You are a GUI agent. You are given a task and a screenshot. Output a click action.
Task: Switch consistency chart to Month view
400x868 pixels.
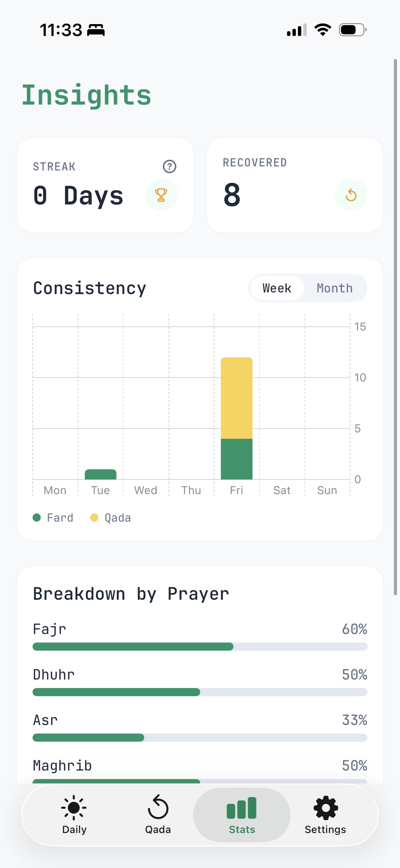tap(334, 288)
